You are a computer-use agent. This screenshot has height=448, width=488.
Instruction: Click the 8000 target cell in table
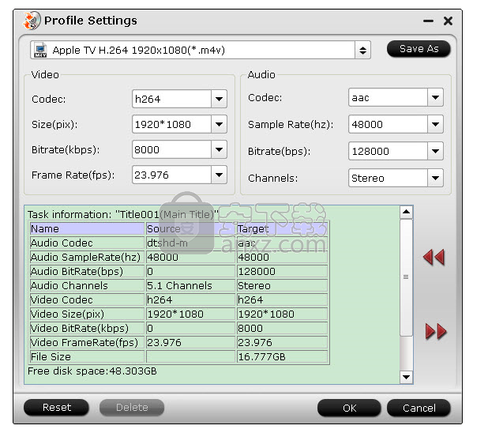pos(282,329)
